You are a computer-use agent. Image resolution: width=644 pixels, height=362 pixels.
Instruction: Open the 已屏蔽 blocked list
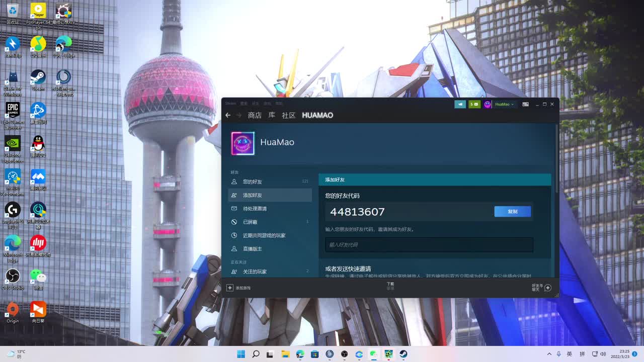click(x=250, y=222)
